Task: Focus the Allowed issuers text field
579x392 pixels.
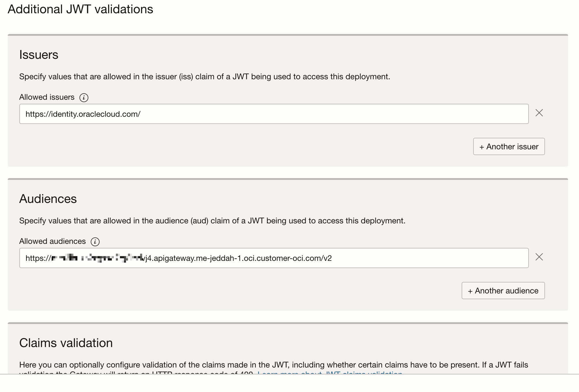Action: 273,114
